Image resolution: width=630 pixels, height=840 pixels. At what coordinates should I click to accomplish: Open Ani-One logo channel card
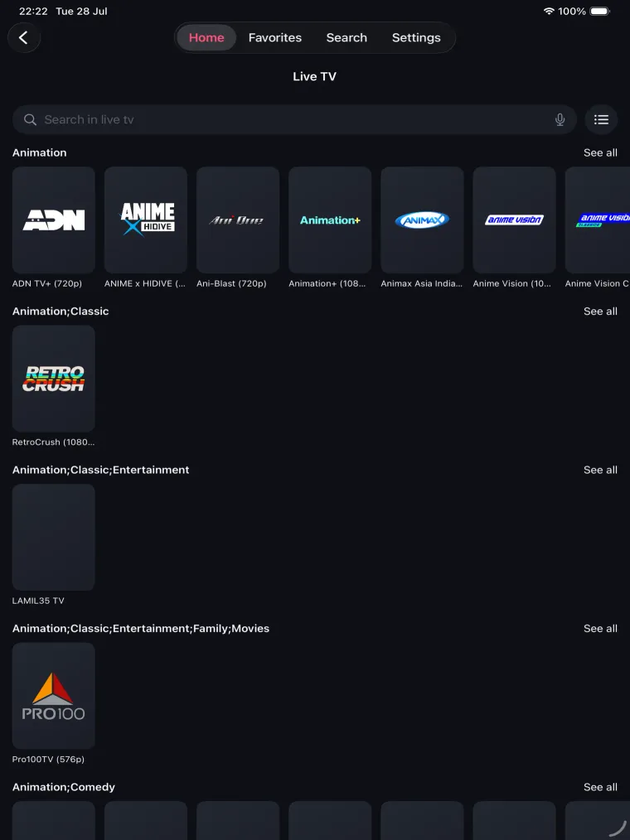tap(238, 220)
